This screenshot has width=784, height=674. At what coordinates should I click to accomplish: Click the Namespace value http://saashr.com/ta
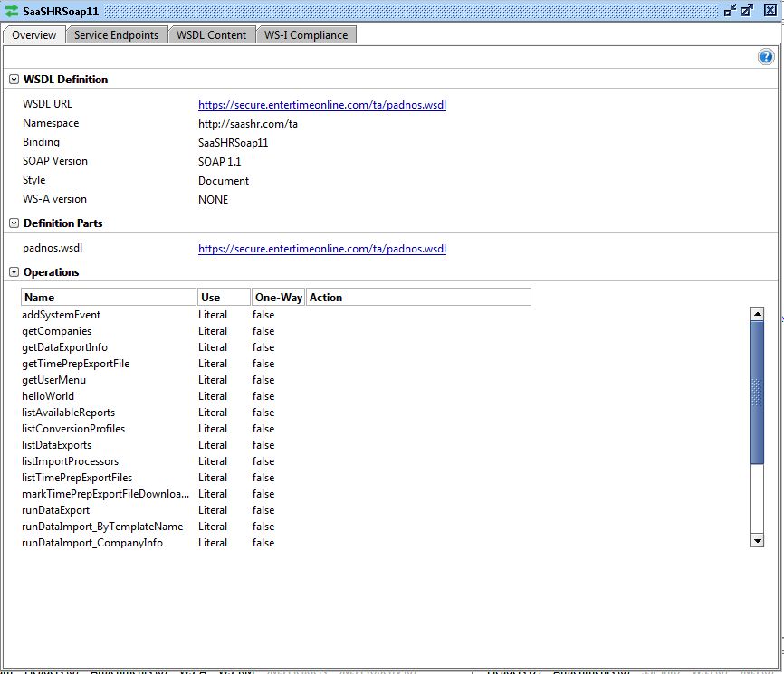click(x=247, y=124)
